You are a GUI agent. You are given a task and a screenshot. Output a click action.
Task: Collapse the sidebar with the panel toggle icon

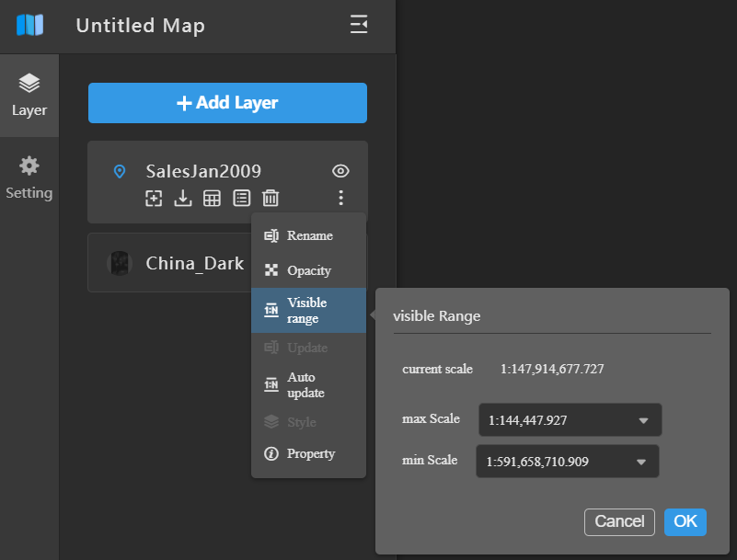pos(359,24)
